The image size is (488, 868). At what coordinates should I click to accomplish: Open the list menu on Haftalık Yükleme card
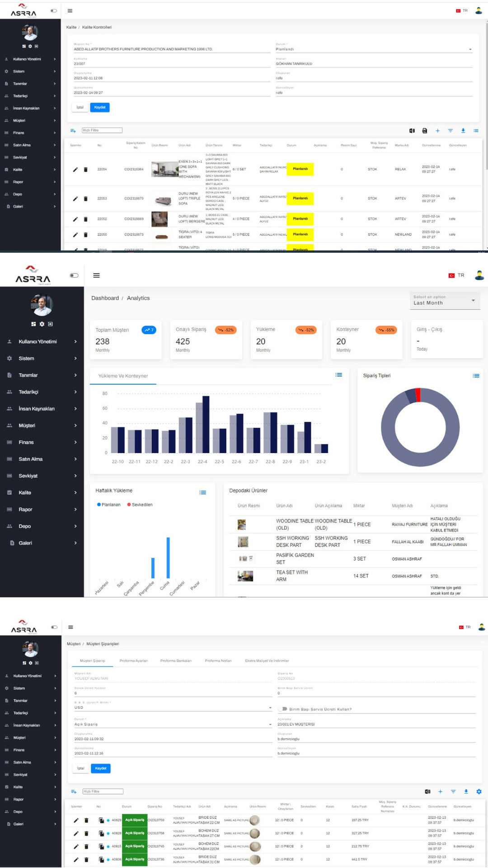(x=203, y=492)
